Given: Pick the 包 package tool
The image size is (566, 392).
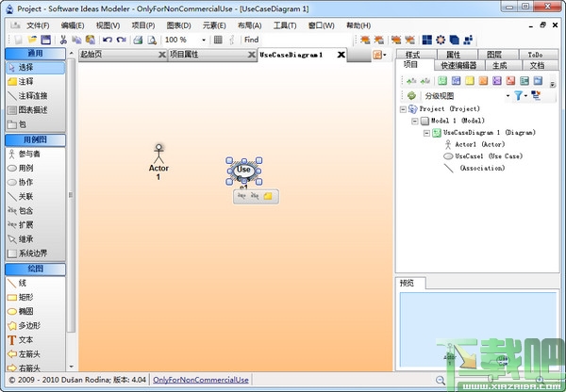Looking at the screenshot, I should pyautogui.click(x=35, y=124).
